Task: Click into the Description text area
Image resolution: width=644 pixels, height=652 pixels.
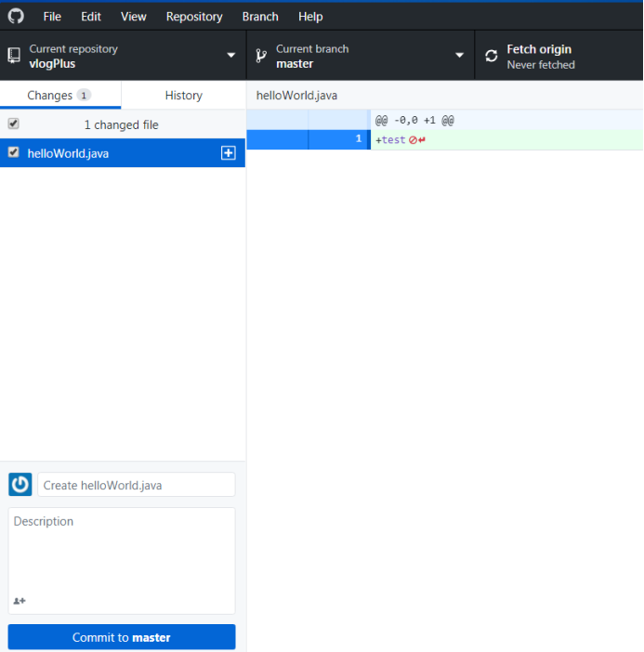Action: tap(122, 553)
